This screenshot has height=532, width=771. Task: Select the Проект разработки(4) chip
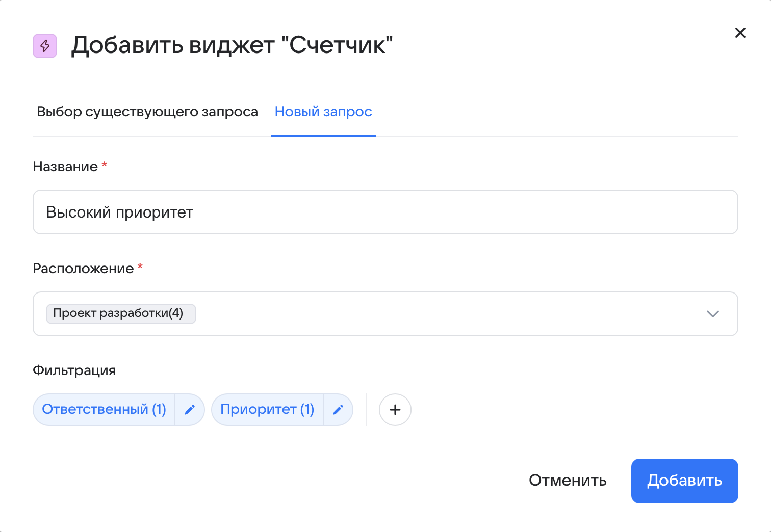(121, 313)
